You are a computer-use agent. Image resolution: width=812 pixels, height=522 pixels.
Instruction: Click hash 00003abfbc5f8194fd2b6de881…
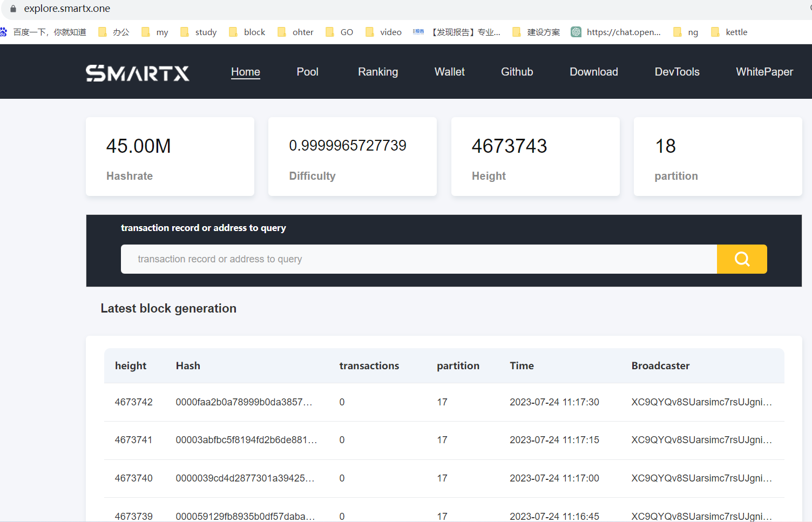click(247, 440)
